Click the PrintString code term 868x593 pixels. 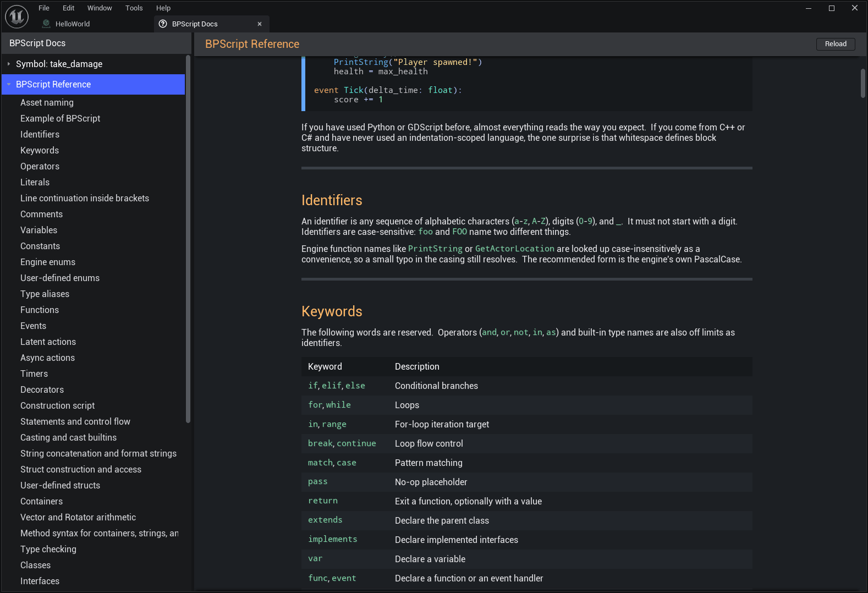tap(435, 249)
